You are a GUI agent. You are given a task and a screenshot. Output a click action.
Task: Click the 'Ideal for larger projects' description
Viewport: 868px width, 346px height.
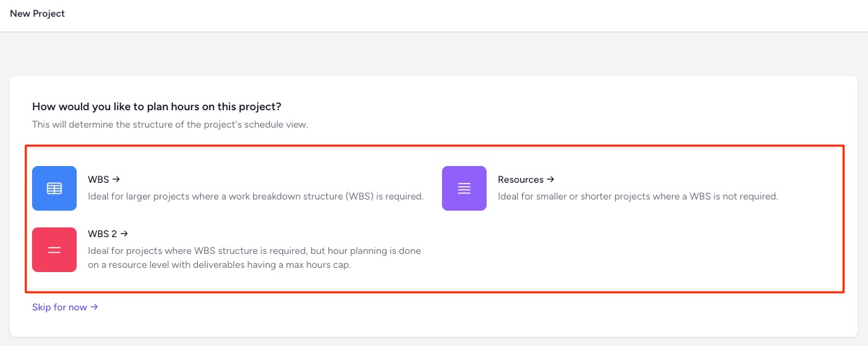(x=256, y=197)
